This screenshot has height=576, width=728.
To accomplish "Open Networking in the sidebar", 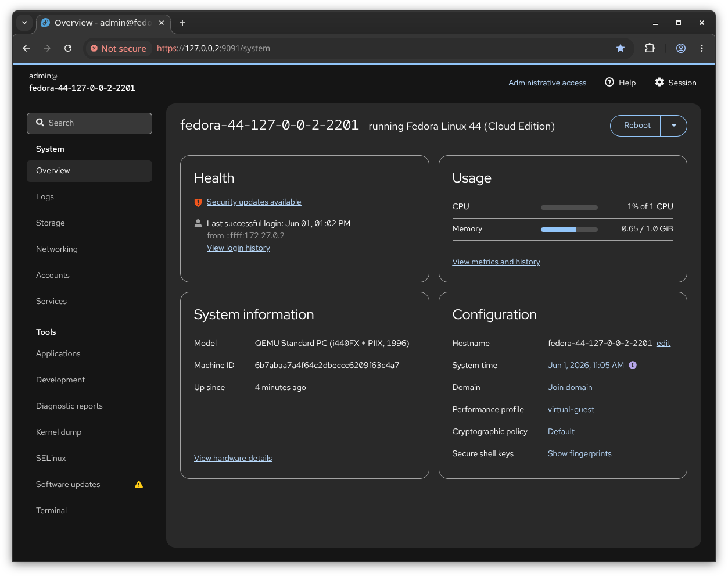I will (x=89, y=249).
